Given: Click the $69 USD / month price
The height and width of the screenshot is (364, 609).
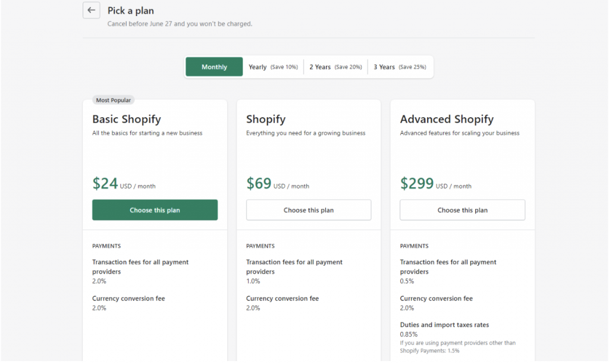Looking at the screenshot, I should (278, 183).
